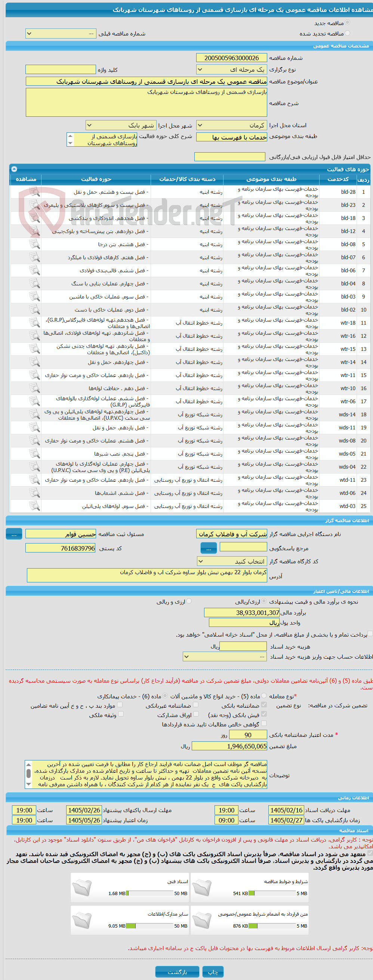Click the هزینه خرید اسناد input field
The image size is (373, 980).
point(243,646)
